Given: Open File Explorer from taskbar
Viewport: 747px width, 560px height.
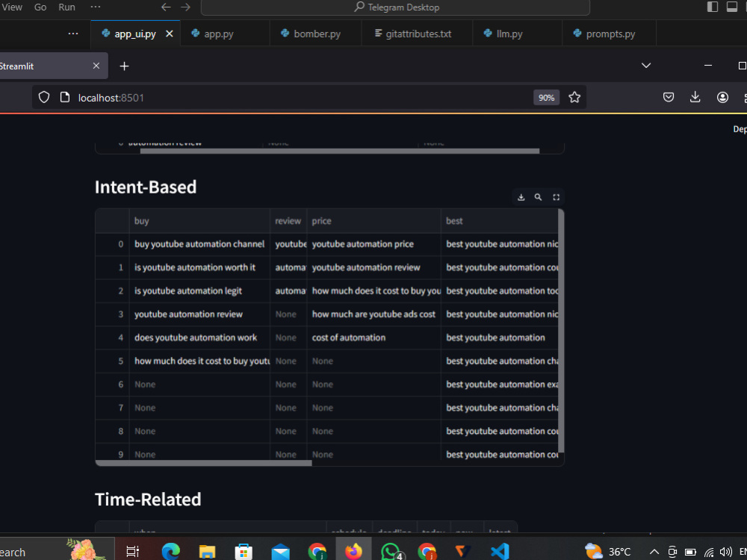Looking at the screenshot, I should click(x=207, y=552).
